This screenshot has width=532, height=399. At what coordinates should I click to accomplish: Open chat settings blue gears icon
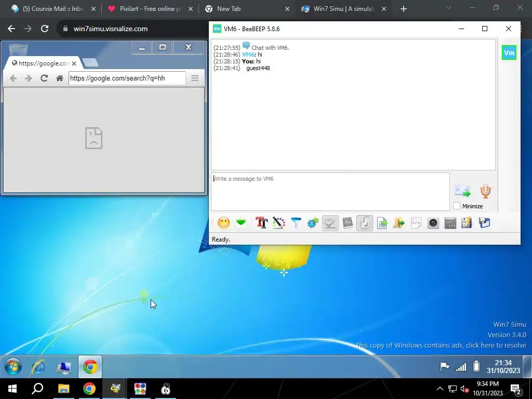313,223
